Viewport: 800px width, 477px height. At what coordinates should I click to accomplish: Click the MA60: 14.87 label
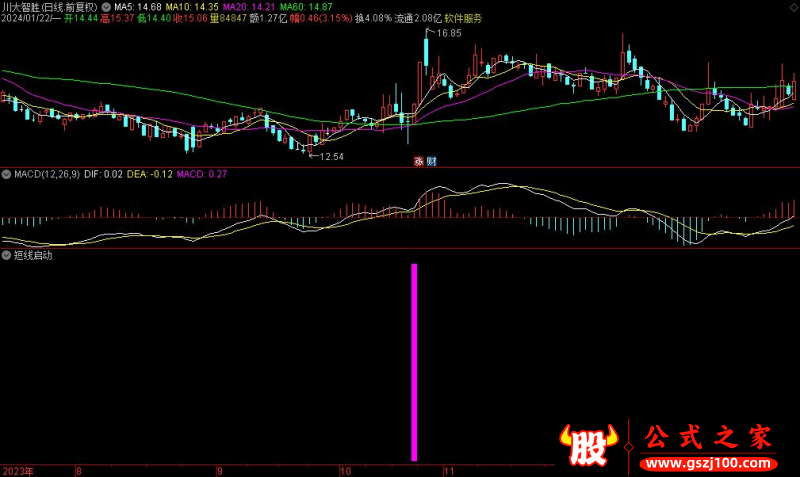coord(306,7)
